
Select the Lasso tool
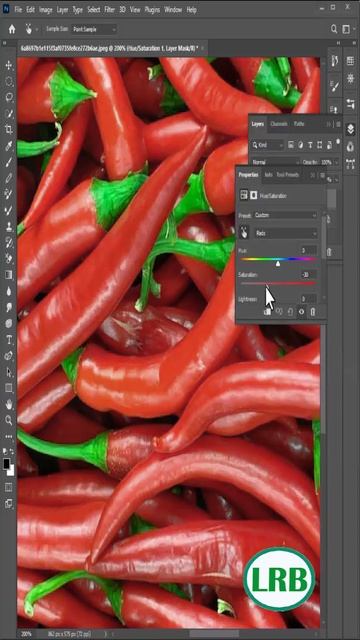(9, 98)
